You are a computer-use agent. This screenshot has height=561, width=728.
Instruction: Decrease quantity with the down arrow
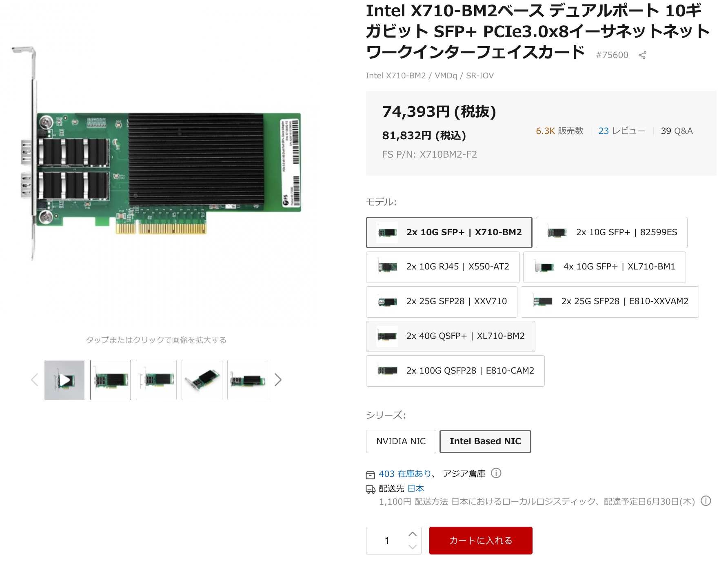[413, 547]
